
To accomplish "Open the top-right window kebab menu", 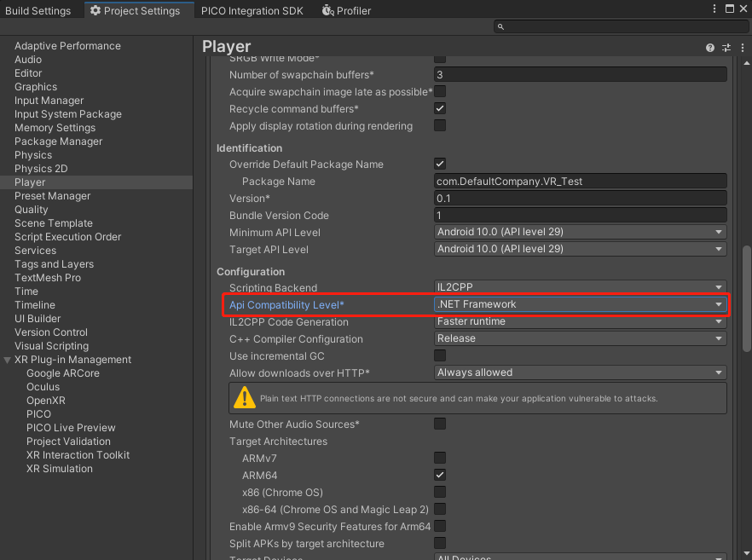I will click(x=714, y=8).
